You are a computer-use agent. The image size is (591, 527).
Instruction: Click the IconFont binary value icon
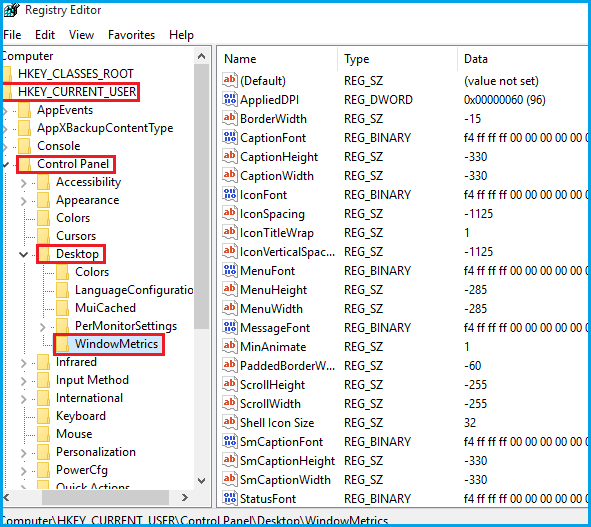tap(230, 194)
